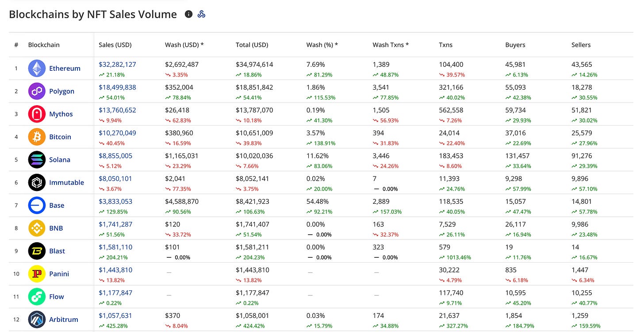Select the Base wash total $4,588,870

[182, 202]
